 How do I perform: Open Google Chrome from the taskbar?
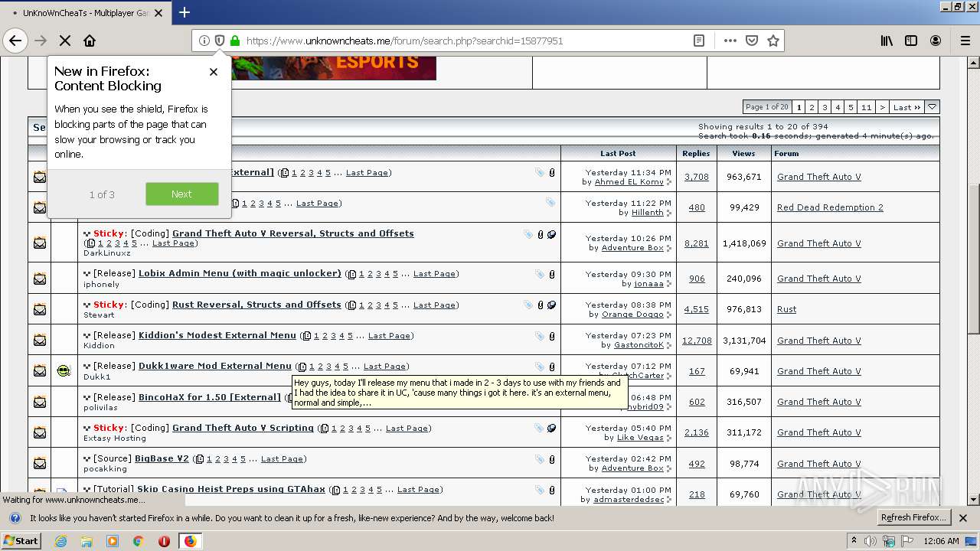point(138,541)
